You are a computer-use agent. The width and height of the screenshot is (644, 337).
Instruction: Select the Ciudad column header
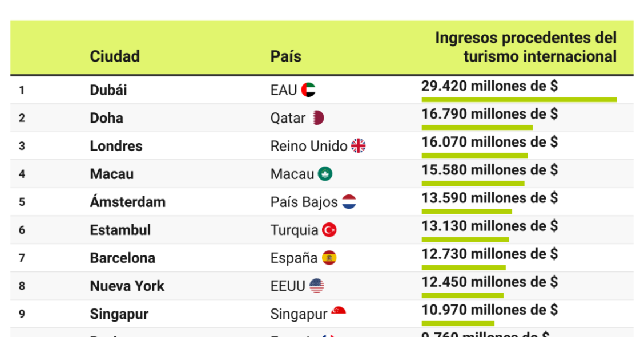click(115, 56)
